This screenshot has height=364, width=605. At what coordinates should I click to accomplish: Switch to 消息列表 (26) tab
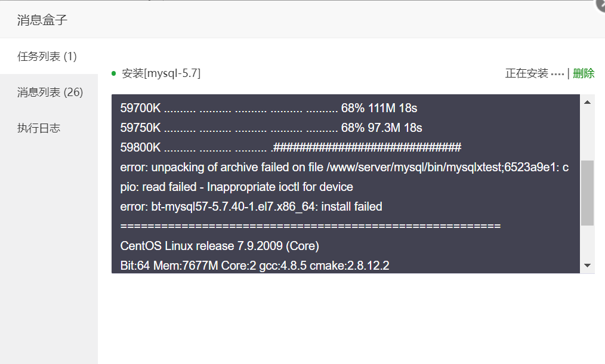tap(48, 92)
